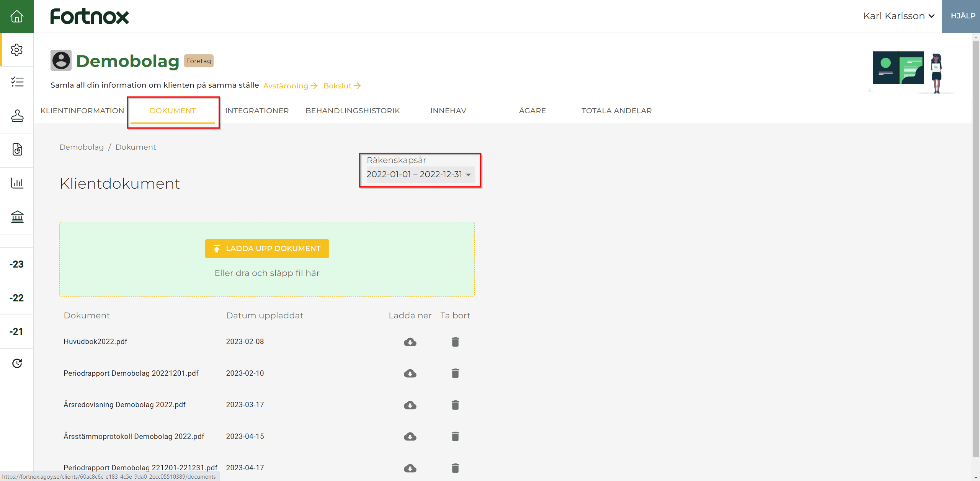Click the refresh history icon in sidebar
The image size is (980, 481).
[x=17, y=363]
